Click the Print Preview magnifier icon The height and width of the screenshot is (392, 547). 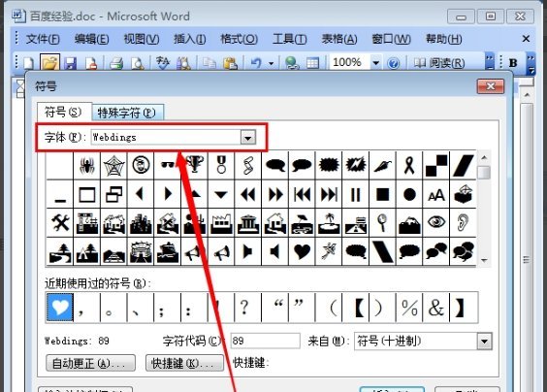tap(138, 63)
